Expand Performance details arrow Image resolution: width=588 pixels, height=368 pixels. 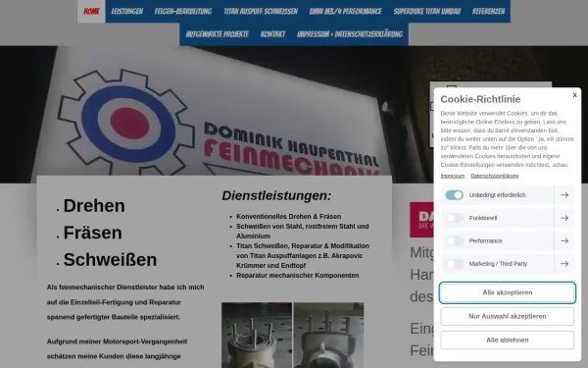pos(564,240)
